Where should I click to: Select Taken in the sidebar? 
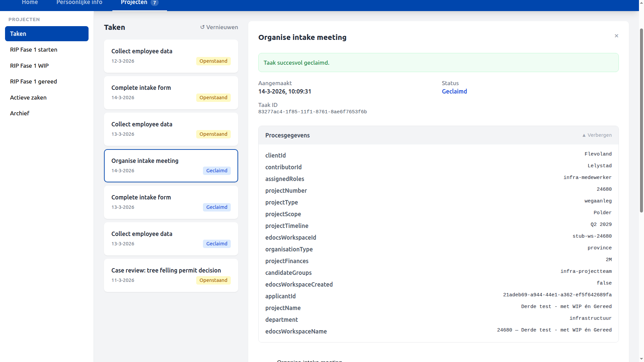47,34
